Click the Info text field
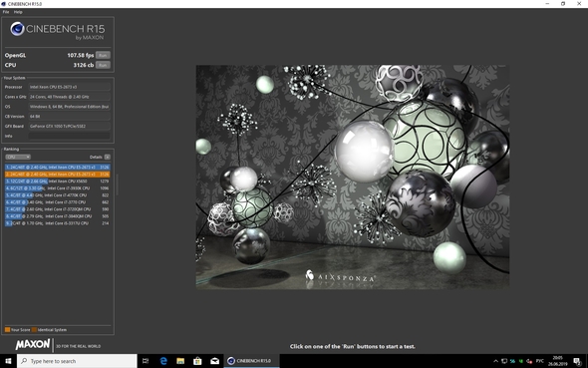This screenshot has height=368, width=588. click(70, 136)
